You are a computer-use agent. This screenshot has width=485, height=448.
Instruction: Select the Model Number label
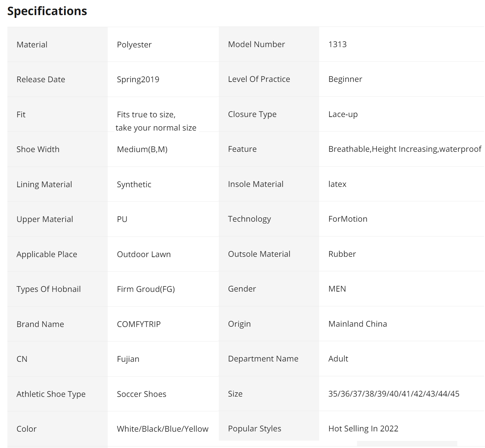click(256, 44)
